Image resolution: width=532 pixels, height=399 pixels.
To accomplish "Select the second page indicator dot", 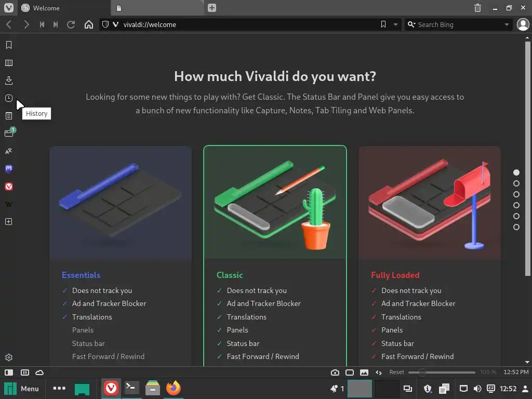I will (x=516, y=183).
